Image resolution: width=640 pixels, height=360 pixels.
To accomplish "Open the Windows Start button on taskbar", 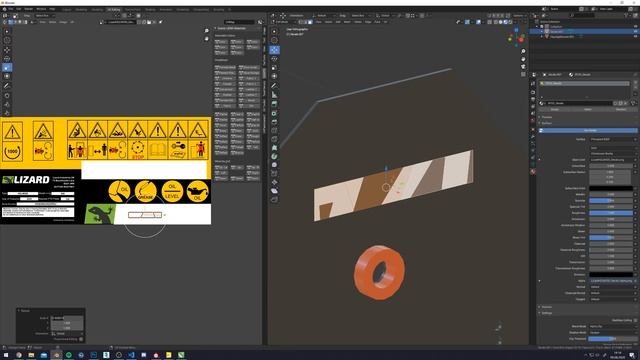I will [6, 355].
